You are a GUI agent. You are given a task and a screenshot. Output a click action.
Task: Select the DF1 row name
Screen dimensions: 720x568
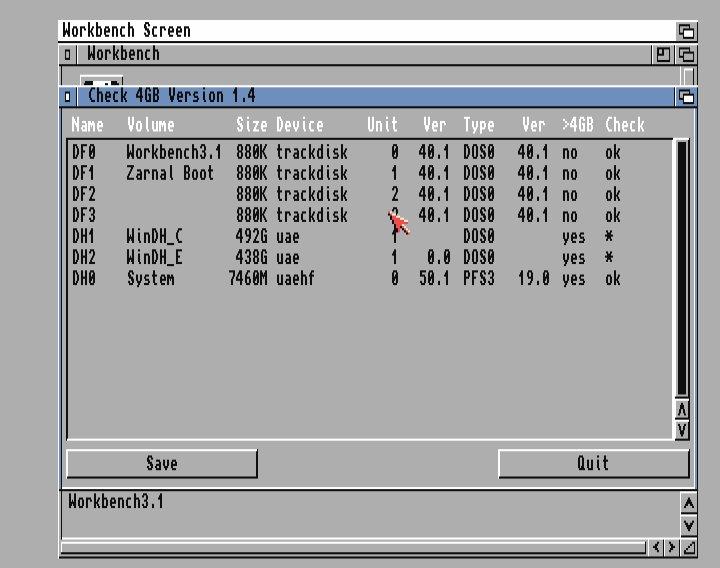[x=84, y=174]
